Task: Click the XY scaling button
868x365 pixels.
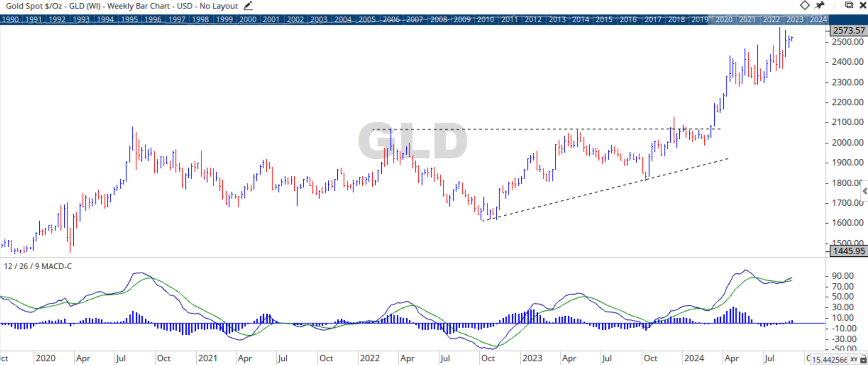Action: click(x=854, y=359)
